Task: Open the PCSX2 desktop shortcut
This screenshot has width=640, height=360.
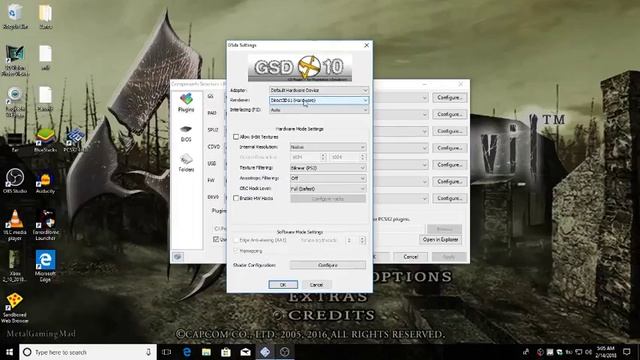Action: 75,141
